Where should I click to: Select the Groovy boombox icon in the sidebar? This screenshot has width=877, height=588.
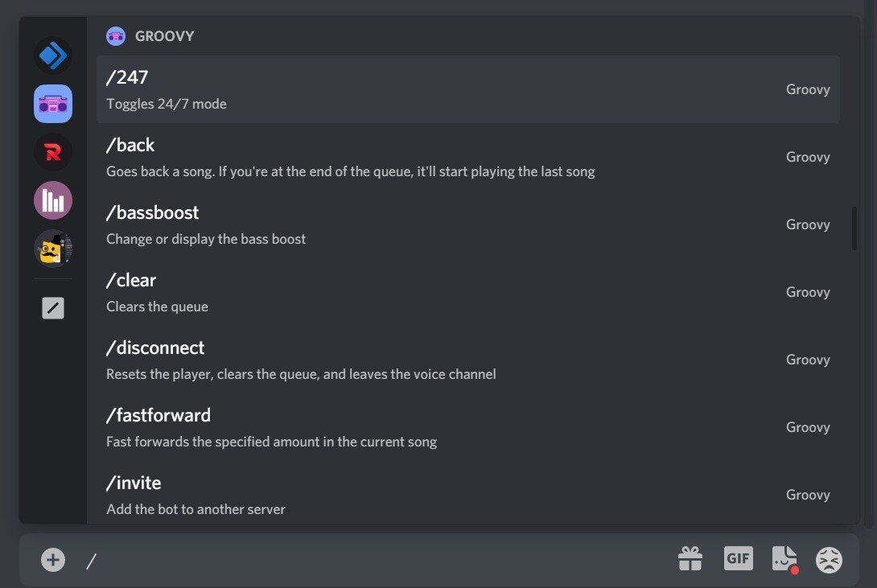[51, 104]
